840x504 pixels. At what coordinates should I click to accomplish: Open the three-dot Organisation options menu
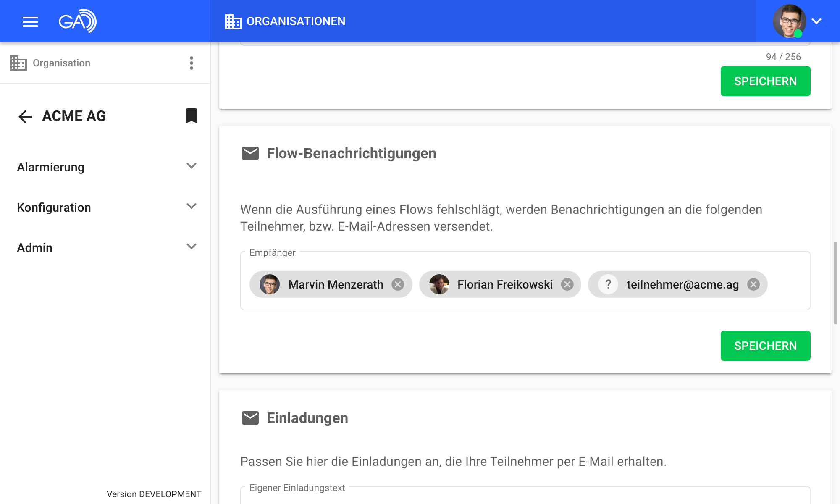click(192, 63)
